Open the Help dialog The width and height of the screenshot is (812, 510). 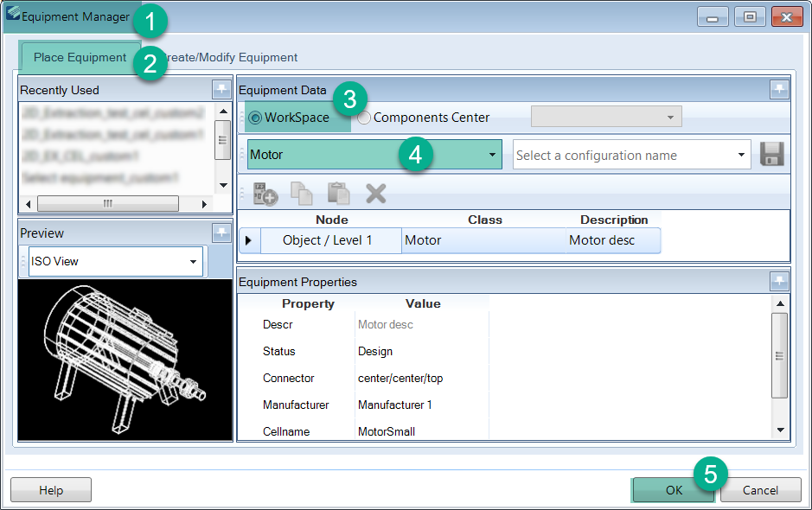pyautogui.click(x=50, y=489)
